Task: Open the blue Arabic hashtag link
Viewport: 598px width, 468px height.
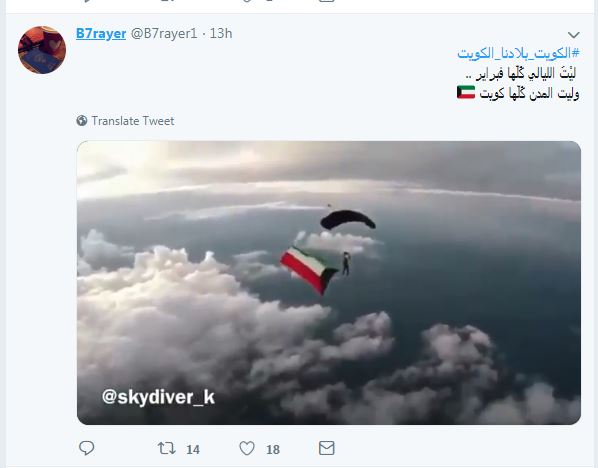Action: [518, 53]
